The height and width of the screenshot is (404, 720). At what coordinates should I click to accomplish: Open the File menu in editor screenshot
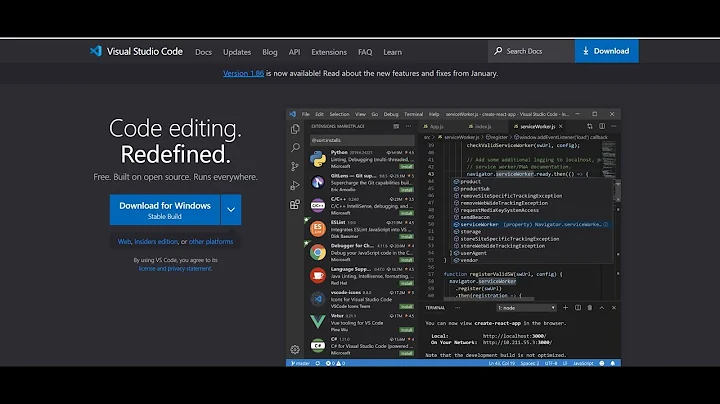tap(306, 114)
